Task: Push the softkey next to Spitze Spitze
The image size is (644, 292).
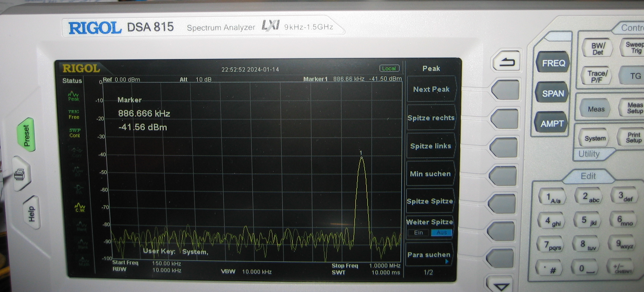Action: [x=502, y=203]
